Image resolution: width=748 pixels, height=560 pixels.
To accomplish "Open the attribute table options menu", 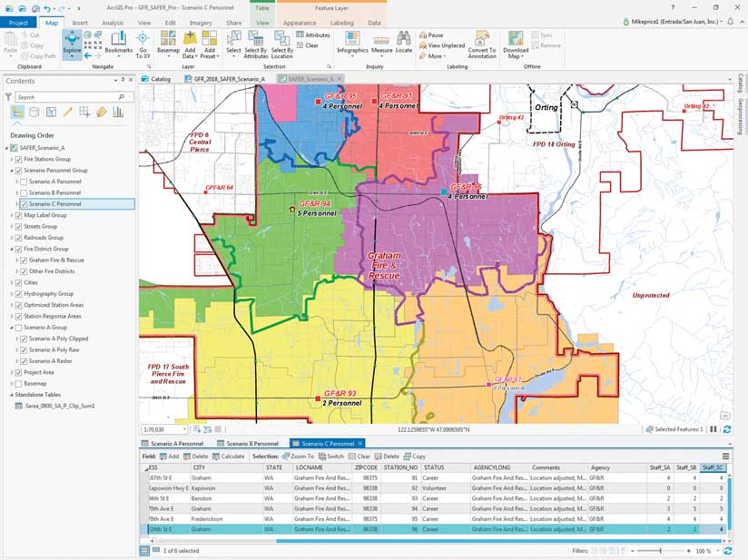I will tap(725, 457).
